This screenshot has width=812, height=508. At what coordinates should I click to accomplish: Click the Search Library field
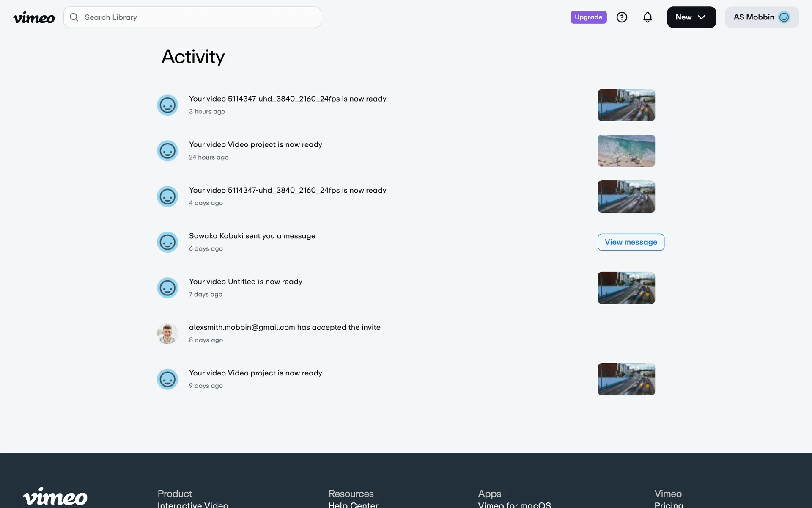[199, 17]
